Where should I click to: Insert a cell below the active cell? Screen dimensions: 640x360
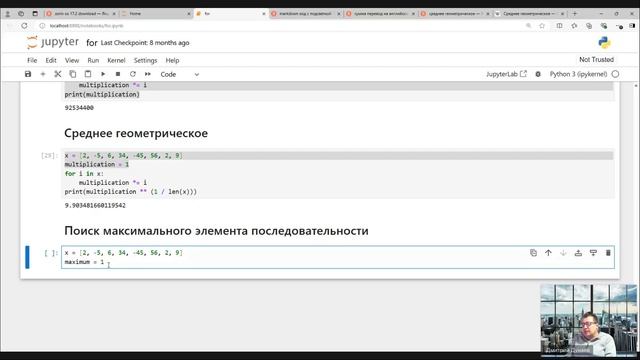tap(593, 253)
